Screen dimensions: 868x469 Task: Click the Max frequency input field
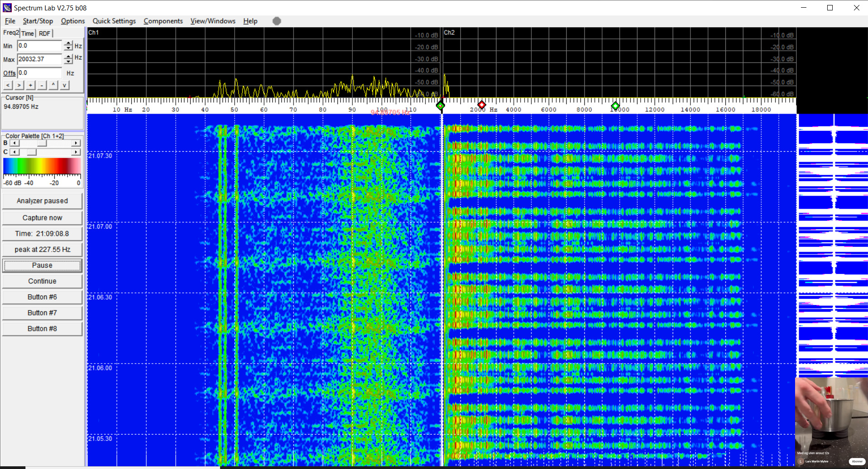(x=39, y=59)
